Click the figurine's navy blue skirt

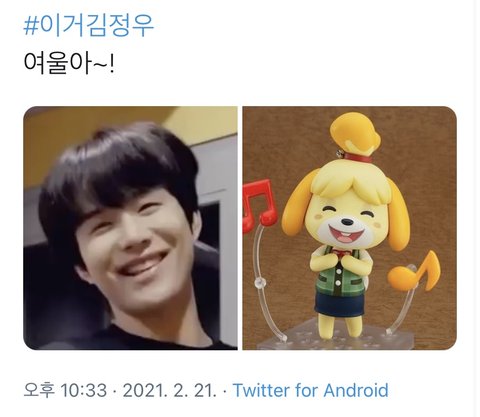(x=339, y=303)
